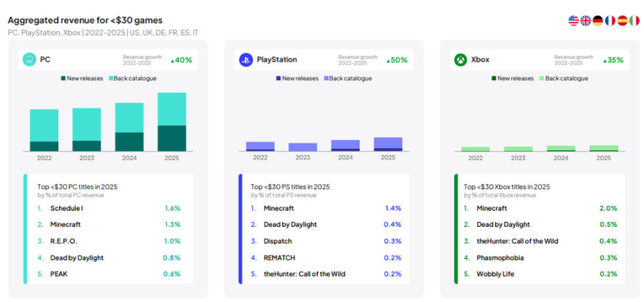
Task: Select the German flag icon
Action: click(x=598, y=21)
